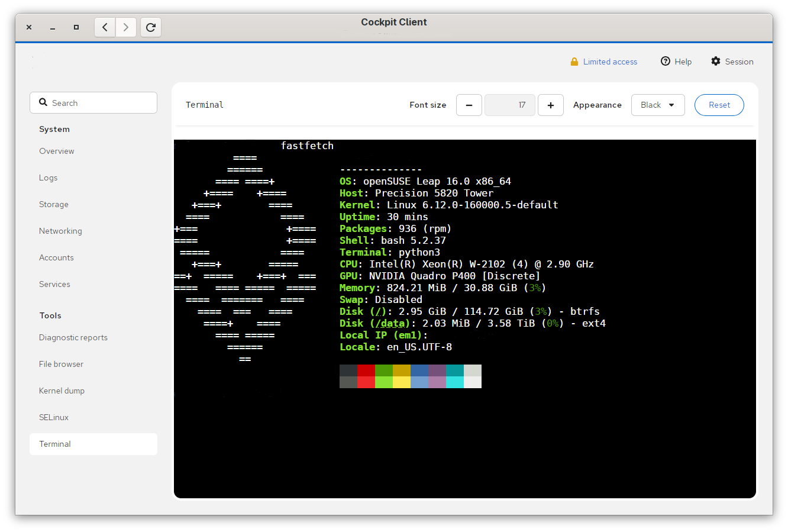Open the Overview page
Screen dimensions: 788x532
[x=57, y=151]
